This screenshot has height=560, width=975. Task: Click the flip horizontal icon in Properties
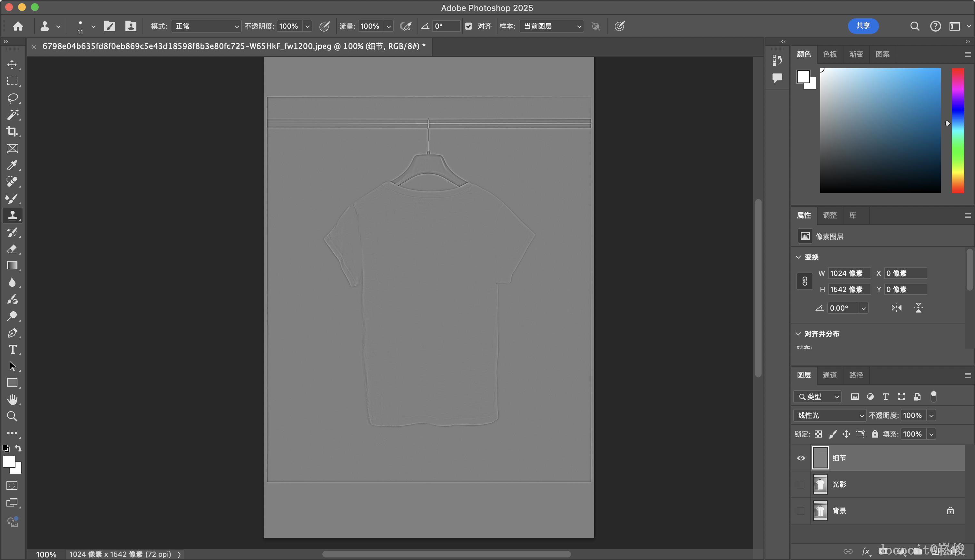coord(896,308)
